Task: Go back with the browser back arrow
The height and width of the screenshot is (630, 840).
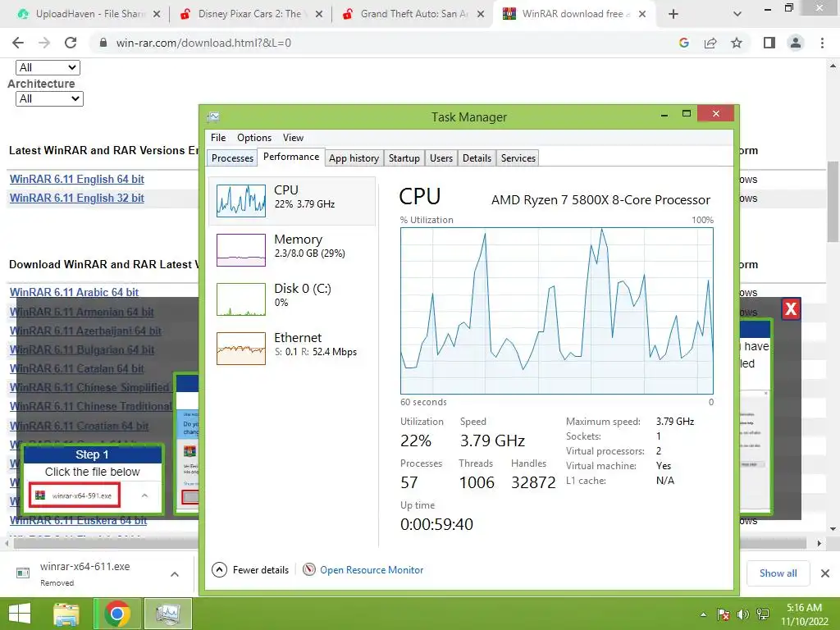Action: point(18,43)
